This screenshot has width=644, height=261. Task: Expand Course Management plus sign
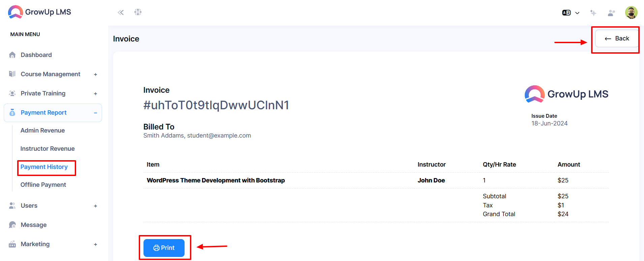95,75
